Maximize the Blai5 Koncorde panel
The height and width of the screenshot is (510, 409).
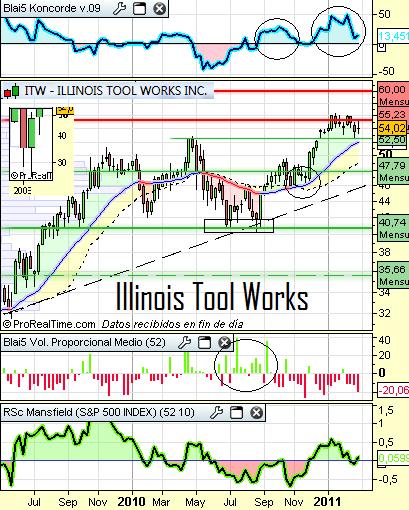(139, 8)
